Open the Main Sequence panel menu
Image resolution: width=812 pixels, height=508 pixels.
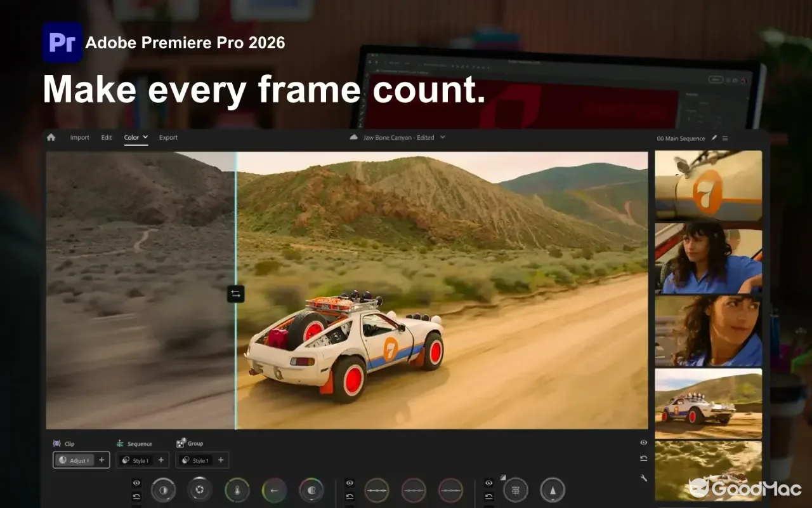coord(725,138)
